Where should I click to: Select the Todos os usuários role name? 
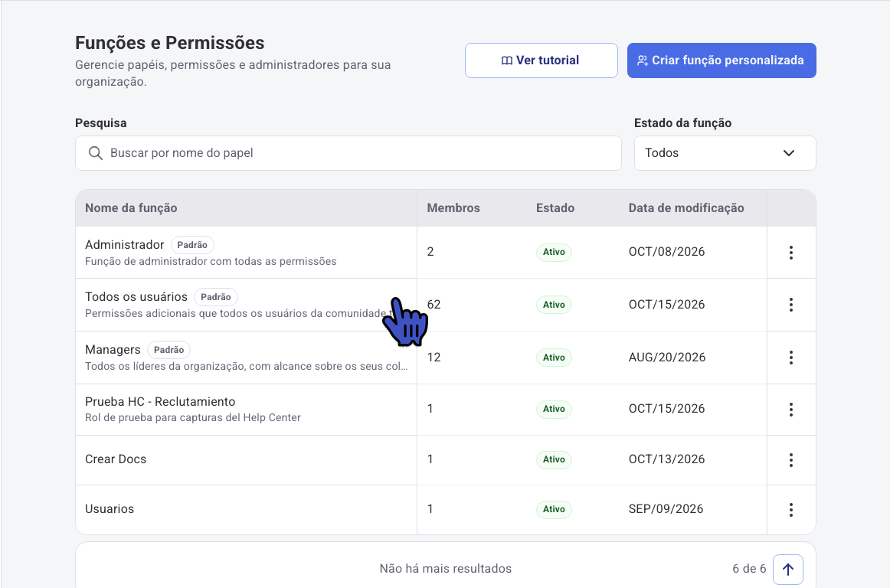tap(136, 297)
